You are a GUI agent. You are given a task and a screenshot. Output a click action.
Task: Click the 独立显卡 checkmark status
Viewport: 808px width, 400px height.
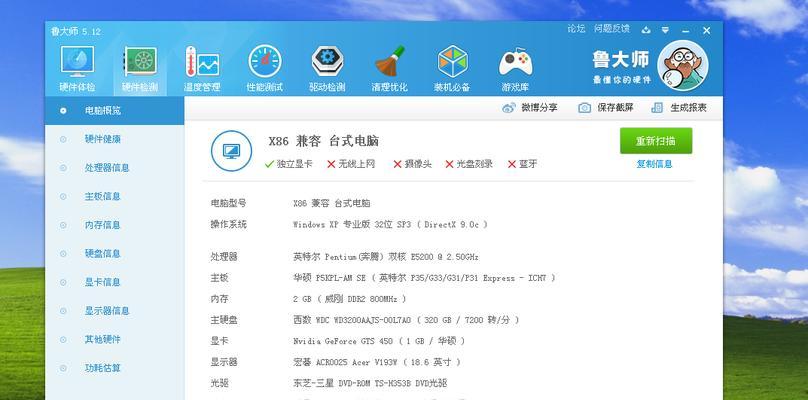288,164
